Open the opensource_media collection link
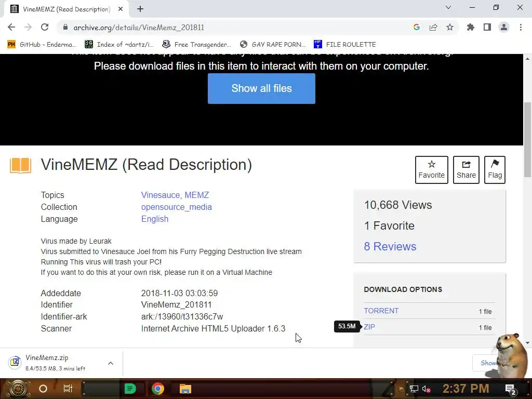 (x=177, y=207)
